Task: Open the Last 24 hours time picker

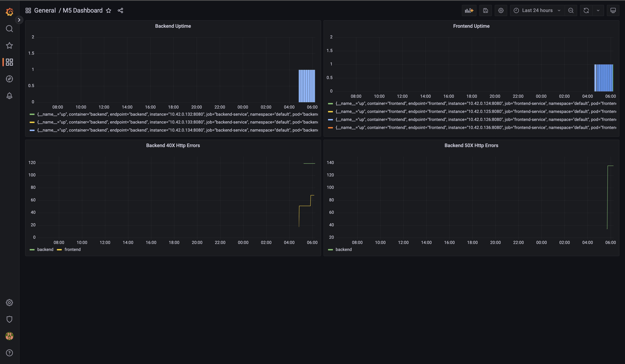Action: [x=537, y=10]
